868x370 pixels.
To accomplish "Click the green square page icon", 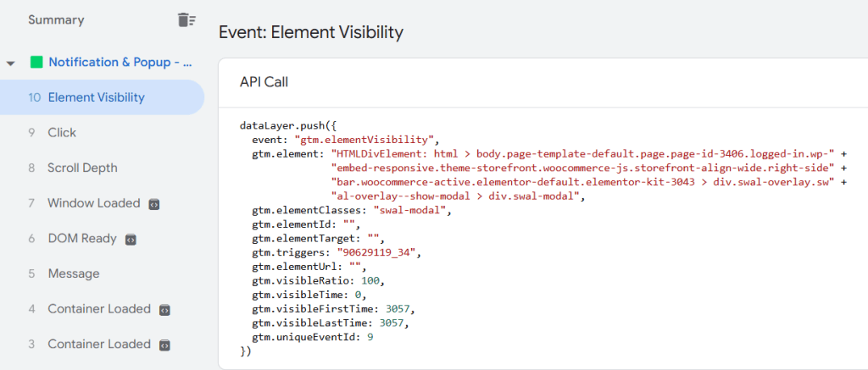I will 36,63.
